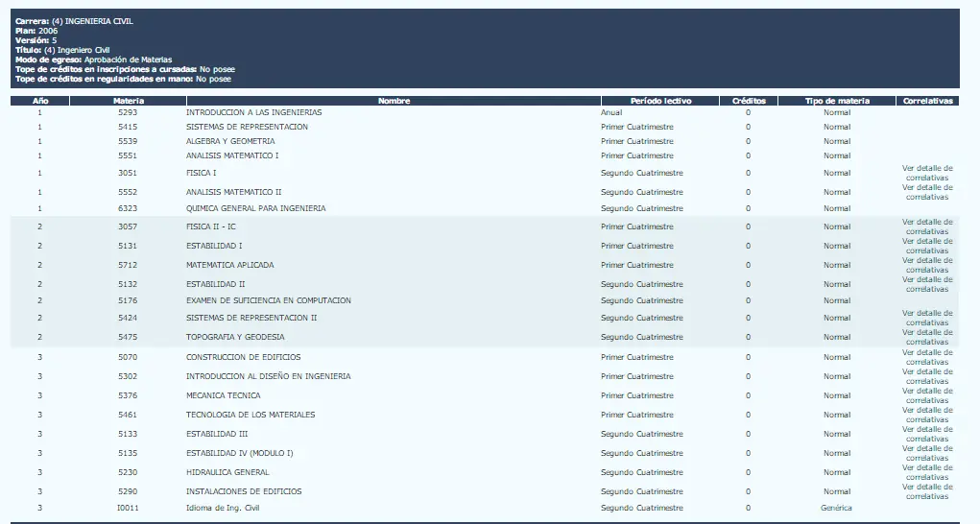
Task: Click subject code 5415
Action: point(128,127)
